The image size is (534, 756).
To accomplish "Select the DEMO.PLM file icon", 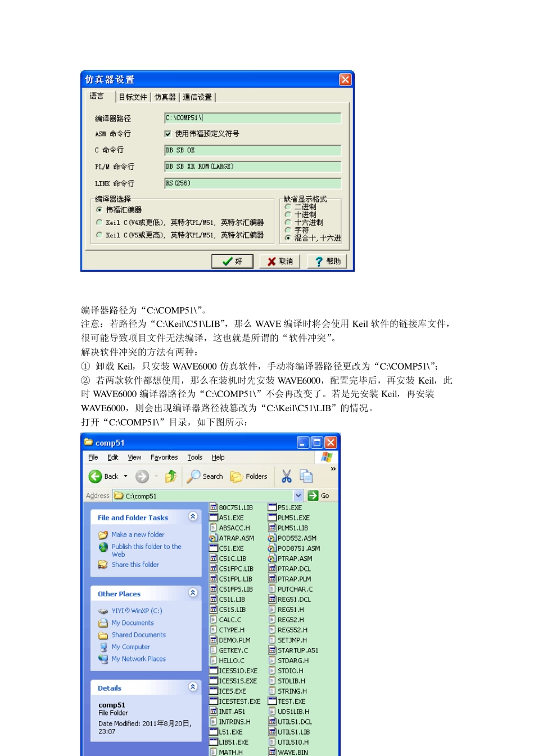I will pos(214,640).
